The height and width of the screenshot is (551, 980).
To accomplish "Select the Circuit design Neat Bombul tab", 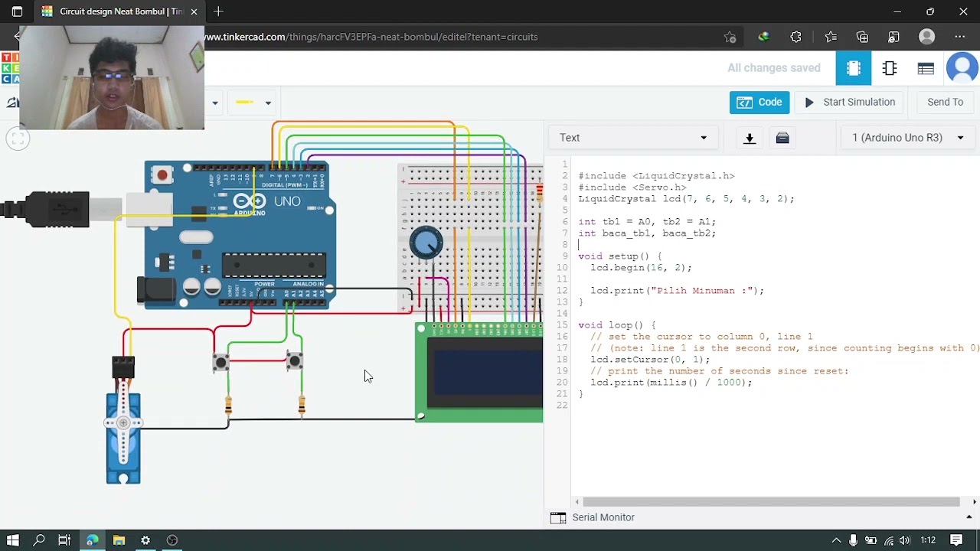I will pyautogui.click(x=120, y=11).
